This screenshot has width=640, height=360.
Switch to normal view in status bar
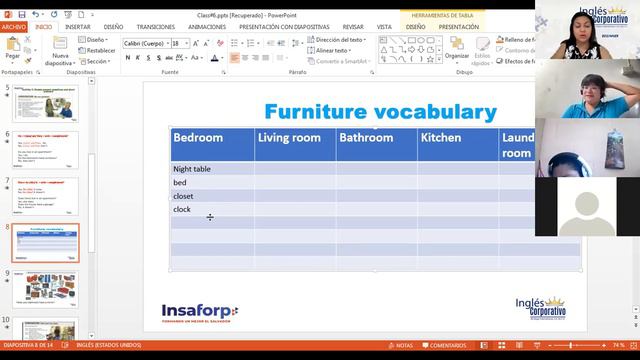coord(484,345)
